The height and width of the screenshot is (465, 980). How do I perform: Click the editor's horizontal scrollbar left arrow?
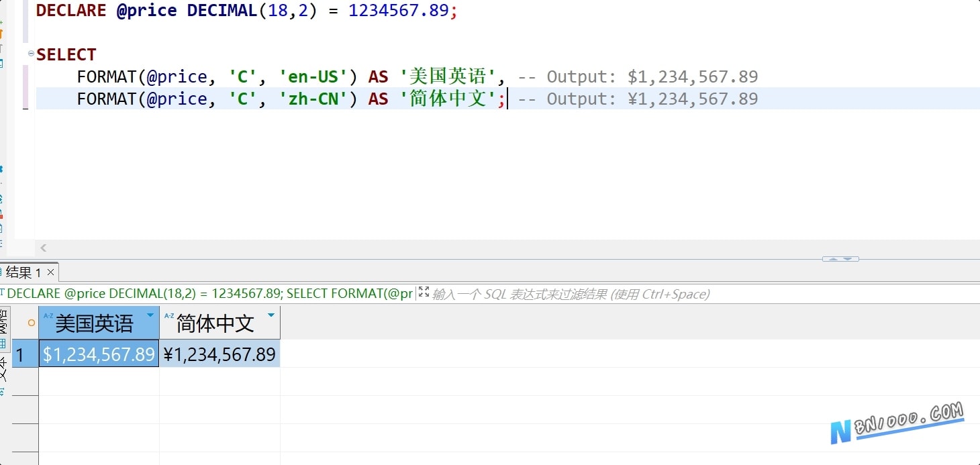44,248
